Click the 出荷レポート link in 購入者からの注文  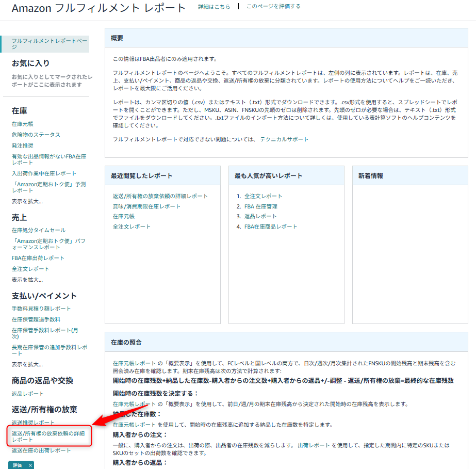[314, 445]
